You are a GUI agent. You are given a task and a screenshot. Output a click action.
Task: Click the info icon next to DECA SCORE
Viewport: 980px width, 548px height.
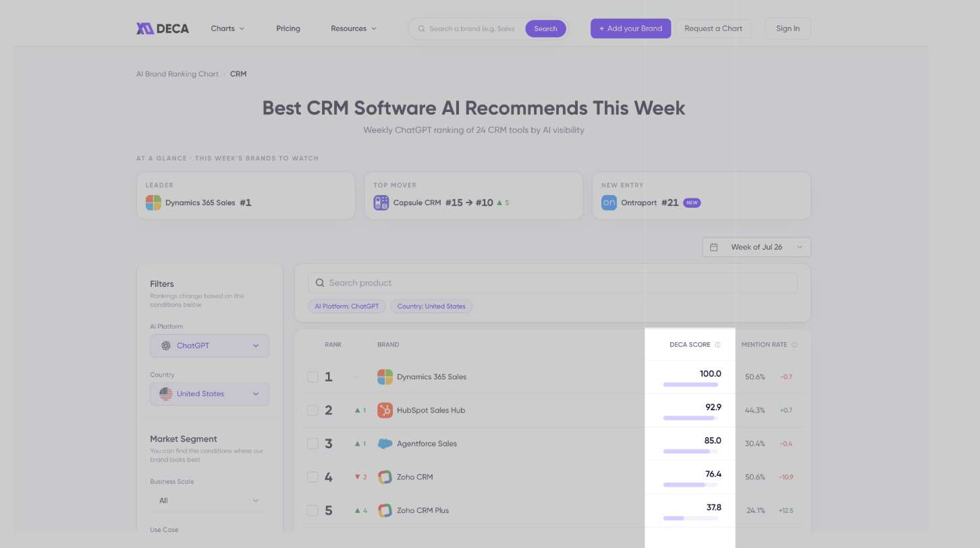tap(717, 345)
